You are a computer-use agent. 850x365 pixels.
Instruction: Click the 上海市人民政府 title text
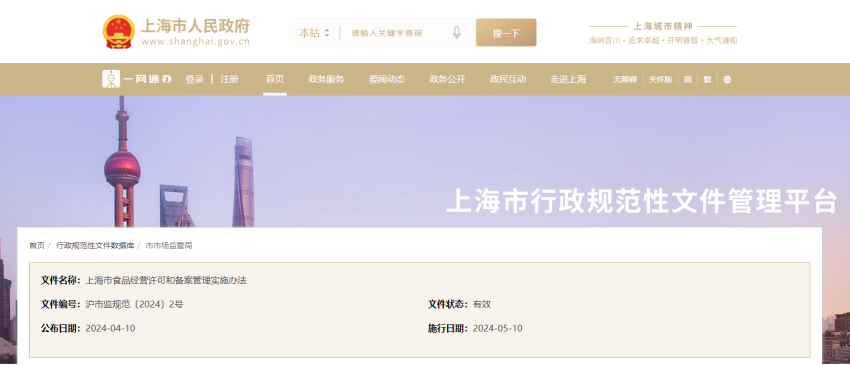click(x=195, y=25)
